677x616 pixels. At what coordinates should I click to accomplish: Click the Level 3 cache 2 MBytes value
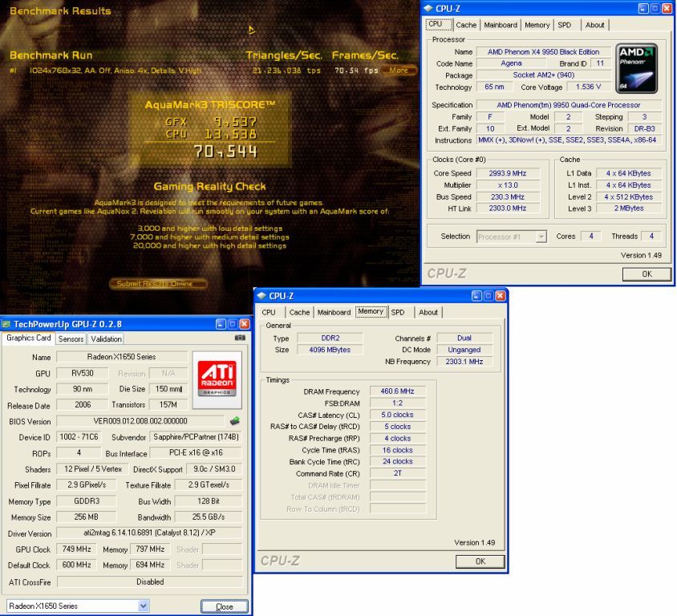pyautogui.click(x=629, y=208)
